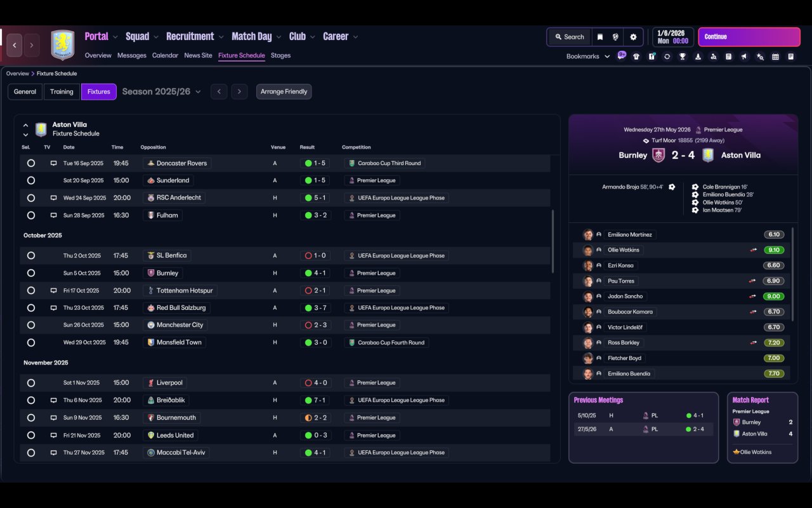
Task: Open the trophy bookmark icon
Action: tap(683, 57)
